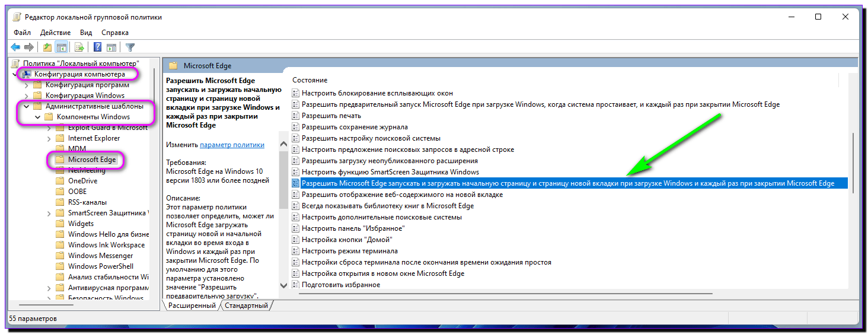Click policy icon beside 'Настроить панель "Избранное"'
Image resolution: width=868 pixels, height=334 pixels.
(296, 228)
